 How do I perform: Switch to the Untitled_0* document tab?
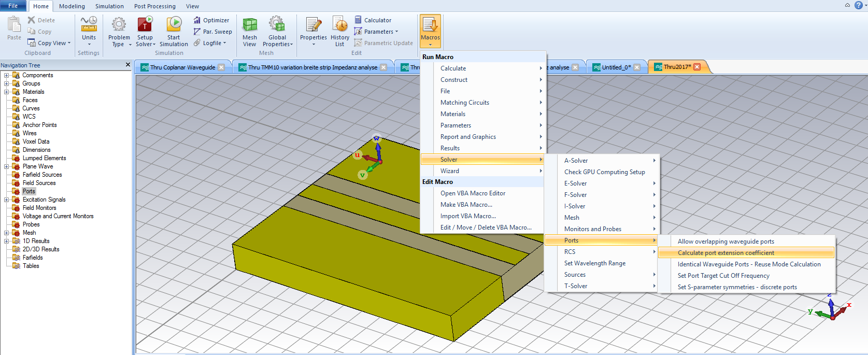616,67
